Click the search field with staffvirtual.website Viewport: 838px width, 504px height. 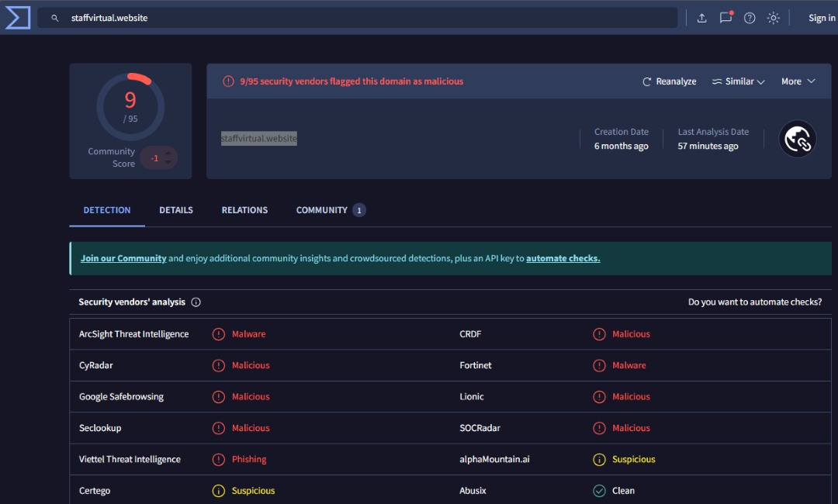pyautogui.click(x=365, y=18)
